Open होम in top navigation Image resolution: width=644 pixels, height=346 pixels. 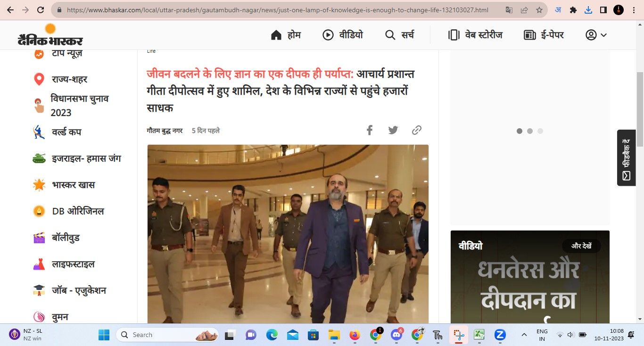click(x=286, y=35)
